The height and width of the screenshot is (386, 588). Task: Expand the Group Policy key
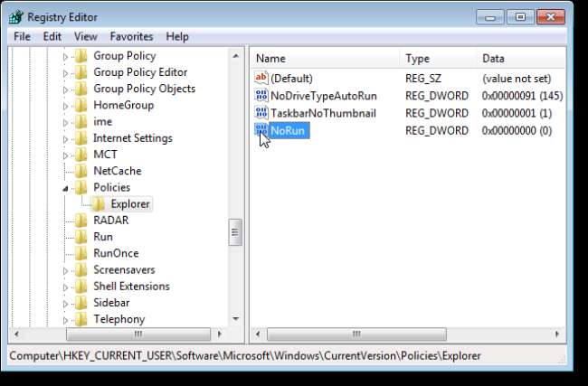(x=66, y=57)
